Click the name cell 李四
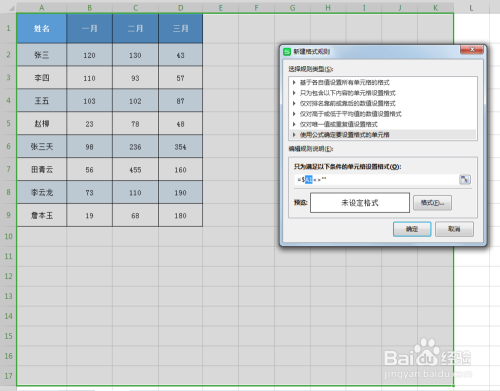This screenshot has width=500, height=391. [42, 78]
